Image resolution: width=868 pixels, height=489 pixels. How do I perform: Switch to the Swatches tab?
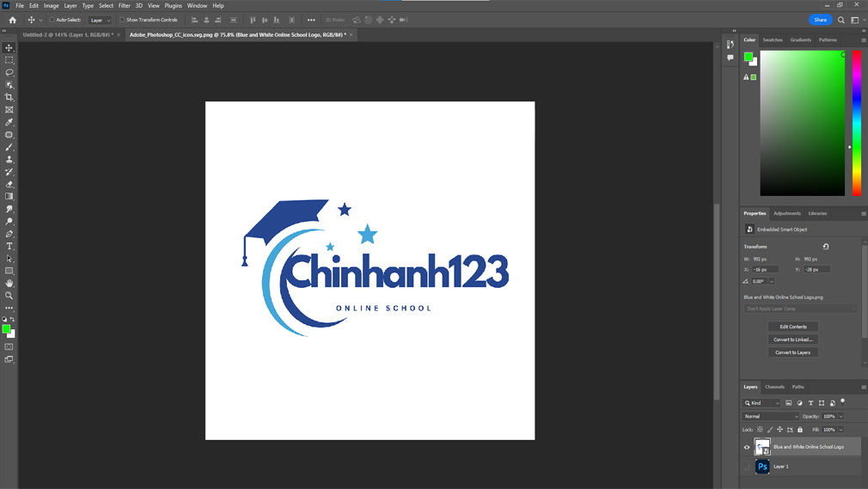[773, 40]
